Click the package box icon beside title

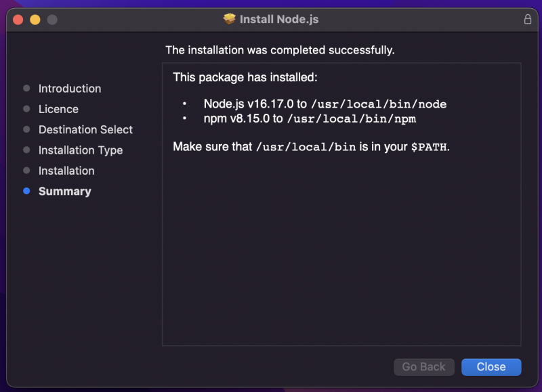tap(230, 19)
